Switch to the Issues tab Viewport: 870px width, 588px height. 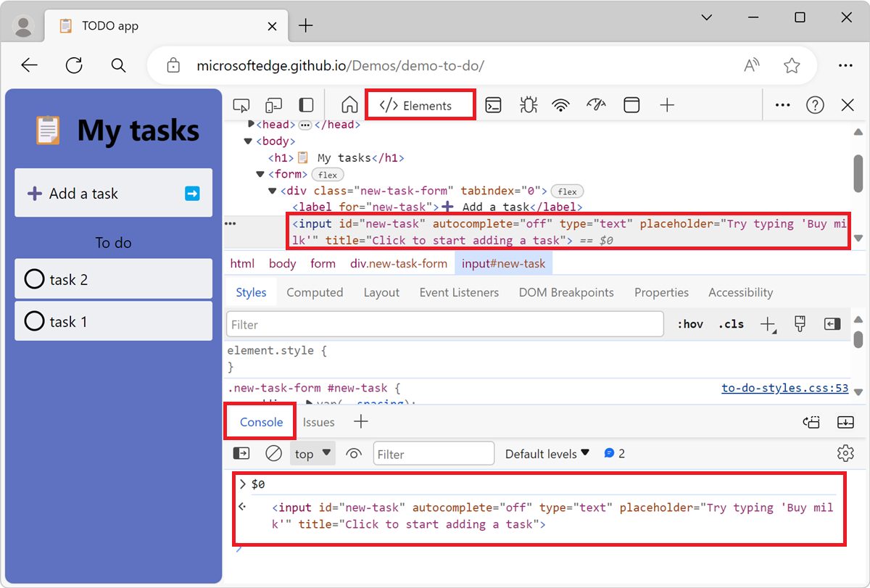319,422
